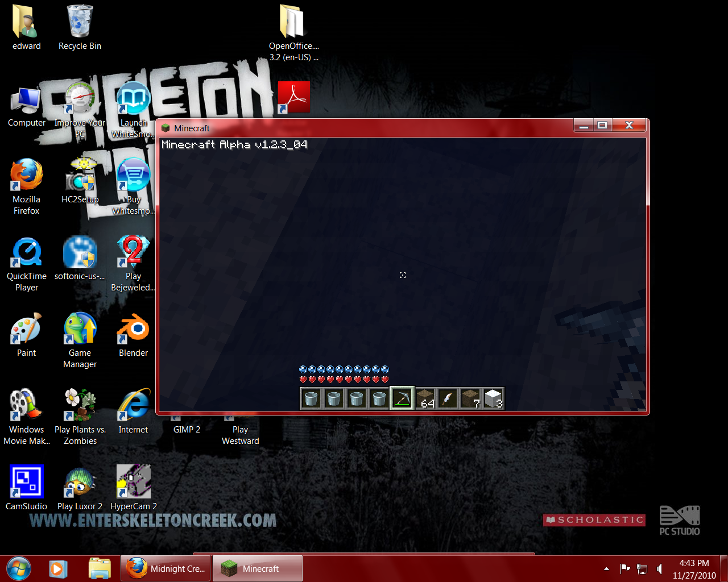Viewport: 728px width, 582px height.
Task: Select the Play Bejeweled shortcut
Action: (133, 263)
